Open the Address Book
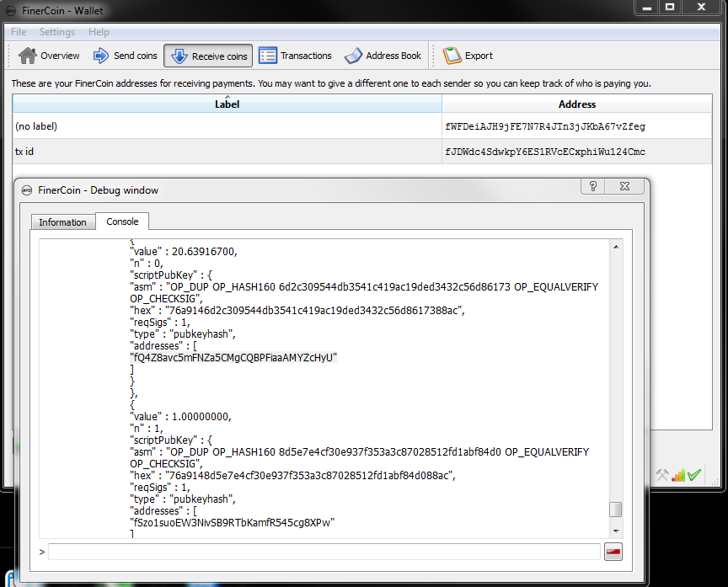728x587 pixels. [x=383, y=56]
